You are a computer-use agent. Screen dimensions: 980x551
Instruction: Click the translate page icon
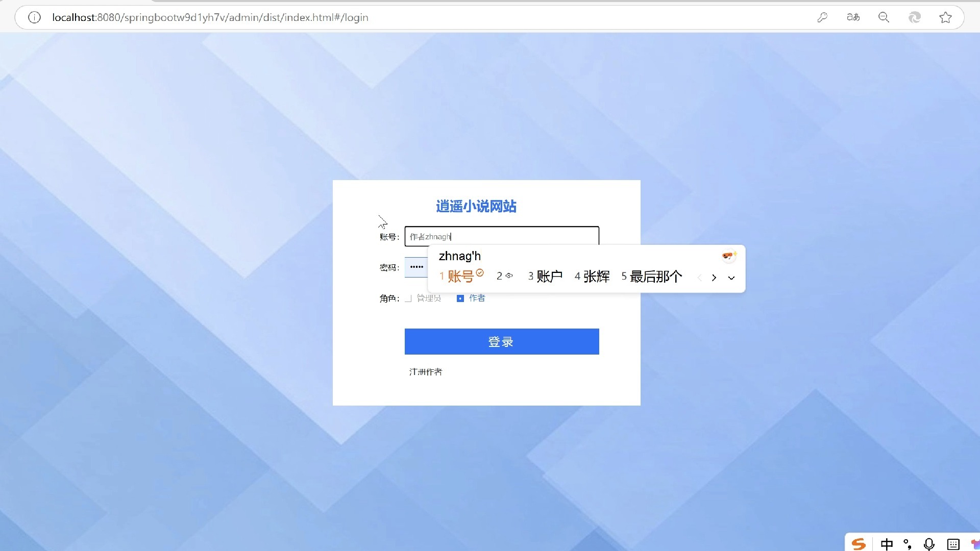pos(853,17)
